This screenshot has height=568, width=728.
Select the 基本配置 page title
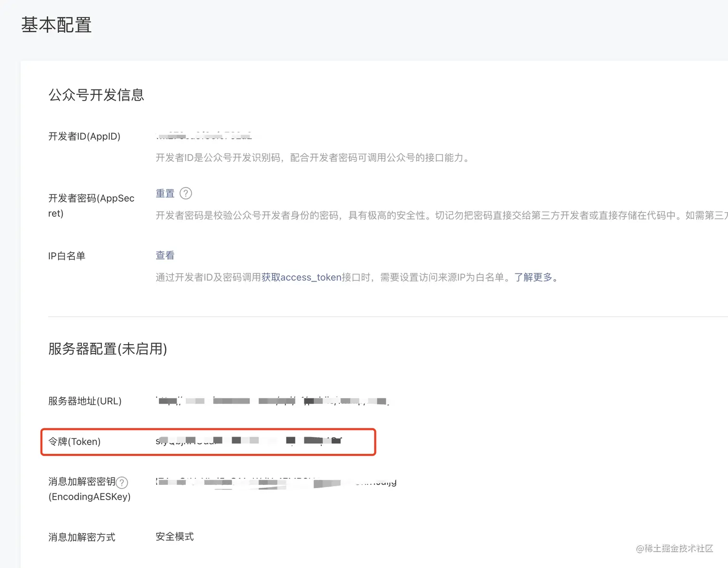56,25
